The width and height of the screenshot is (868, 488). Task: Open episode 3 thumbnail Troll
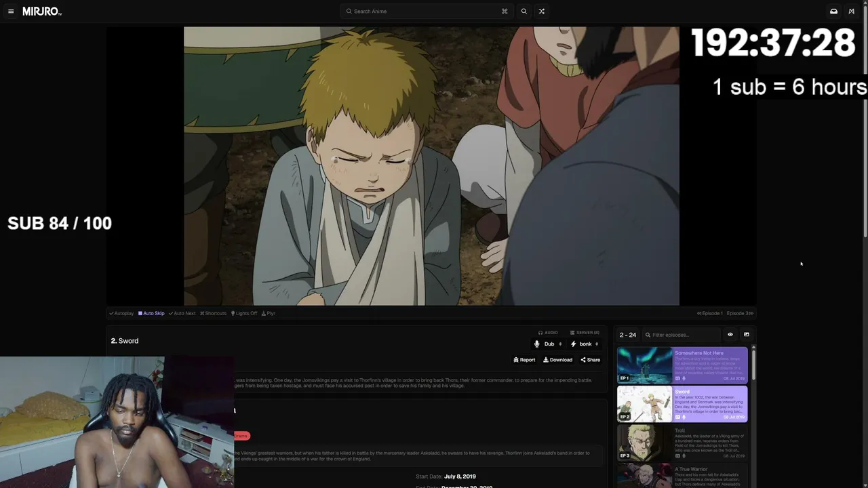(x=644, y=443)
